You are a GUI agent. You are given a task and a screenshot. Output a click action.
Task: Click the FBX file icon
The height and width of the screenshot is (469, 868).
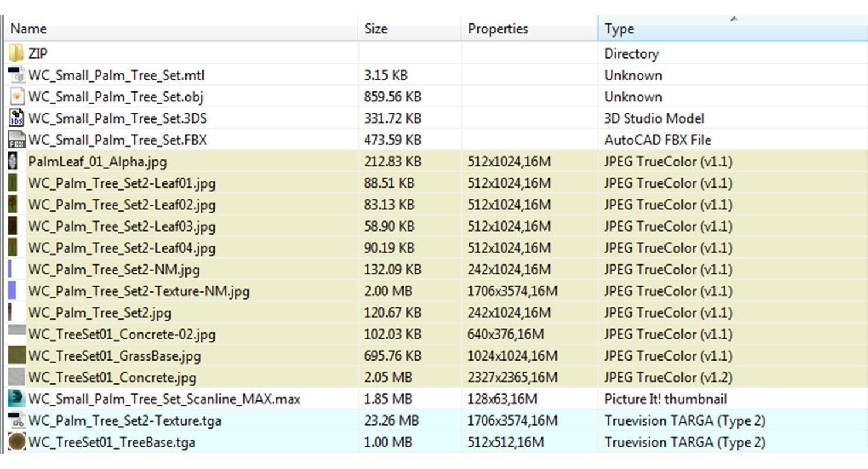[x=16, y=140]
